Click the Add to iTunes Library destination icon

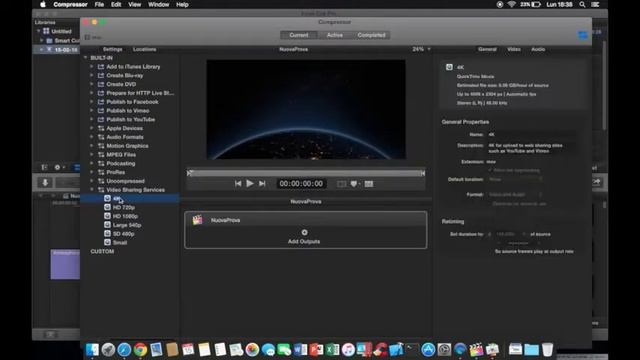[x=101, y=67]
